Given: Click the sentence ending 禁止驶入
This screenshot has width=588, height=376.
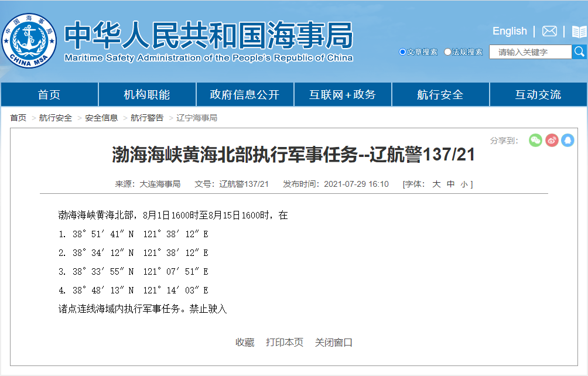Looking at the screenshot, I should coord(142,309).
